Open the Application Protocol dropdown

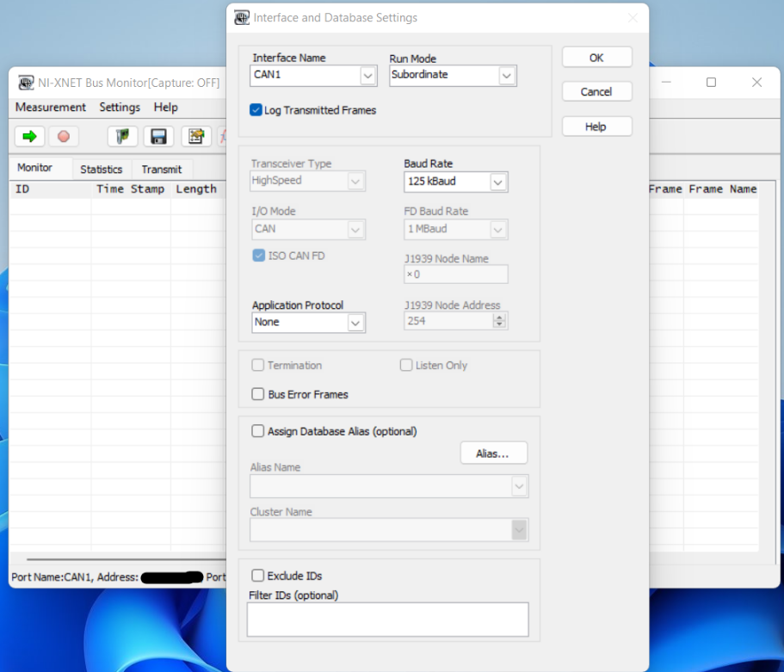(308, 323)
